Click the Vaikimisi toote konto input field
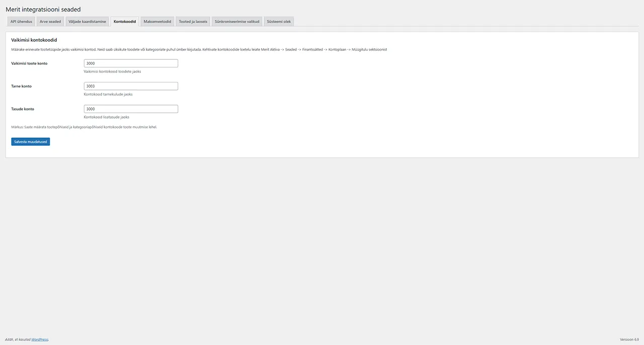 click(131, 63)
